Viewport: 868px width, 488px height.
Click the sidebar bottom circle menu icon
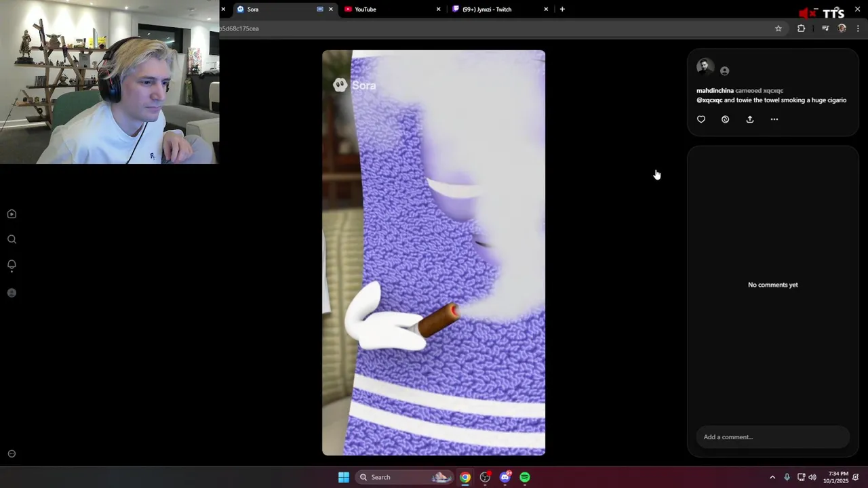(x=12, y=454)
